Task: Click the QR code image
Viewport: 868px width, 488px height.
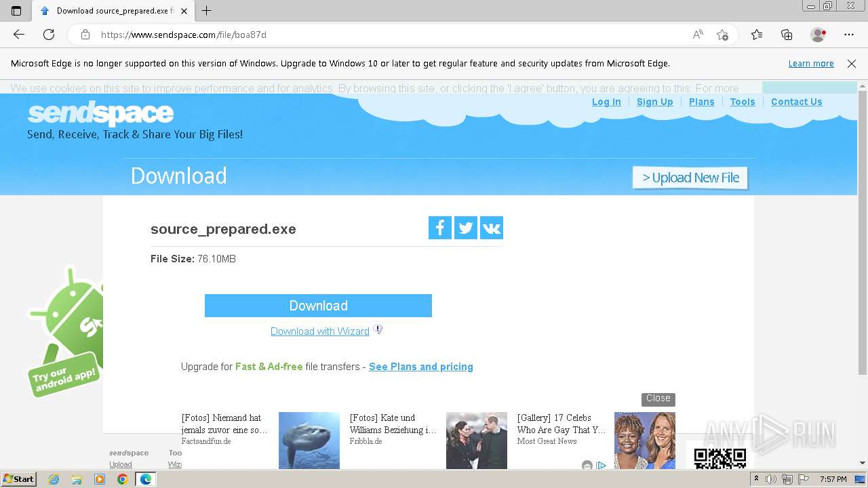Action: point(720,457)
